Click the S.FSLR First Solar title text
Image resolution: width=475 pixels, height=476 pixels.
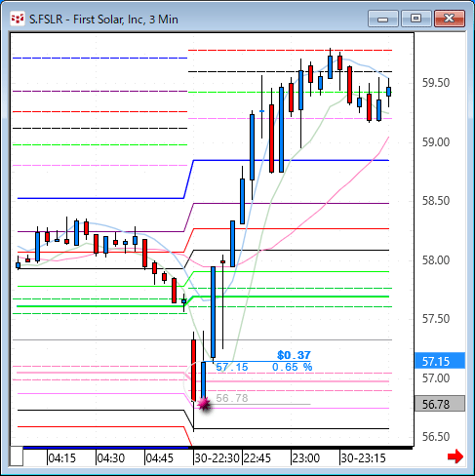[103, 20]
